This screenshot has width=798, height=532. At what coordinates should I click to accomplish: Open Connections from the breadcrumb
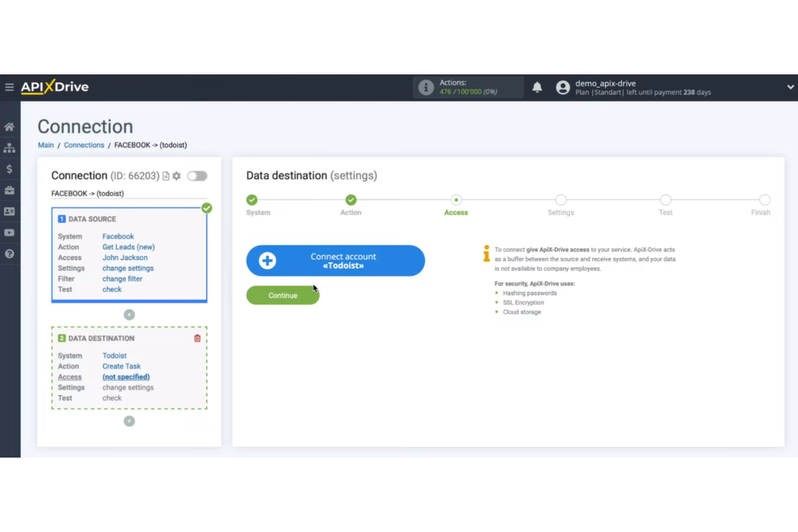tap(84, 145)
